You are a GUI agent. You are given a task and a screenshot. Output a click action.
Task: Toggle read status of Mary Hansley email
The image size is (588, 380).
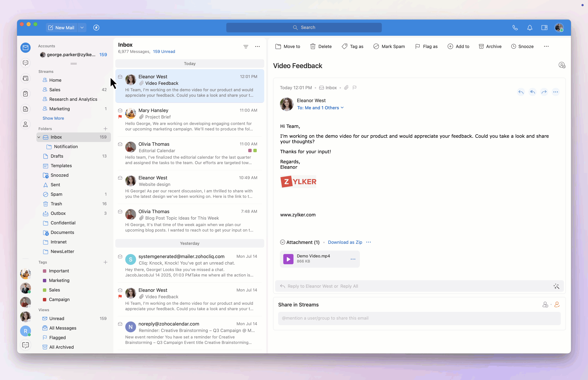(x=120, y=110)
